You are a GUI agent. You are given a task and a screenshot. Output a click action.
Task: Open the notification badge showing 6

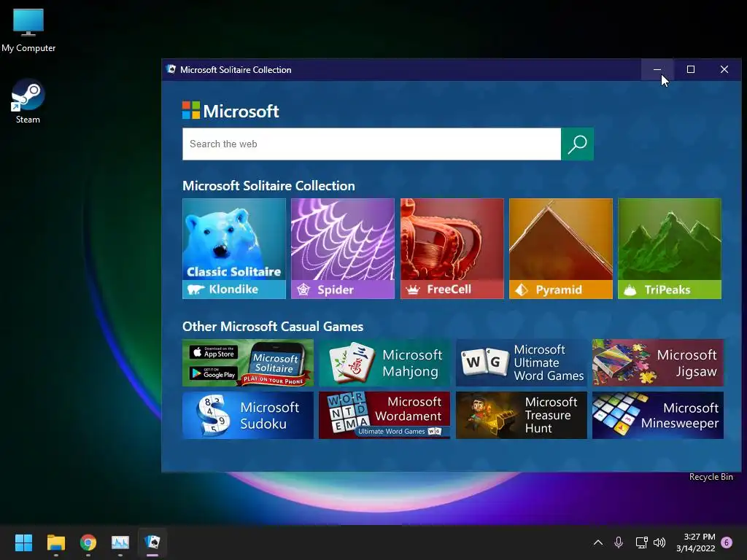click(x=727, y=542)
